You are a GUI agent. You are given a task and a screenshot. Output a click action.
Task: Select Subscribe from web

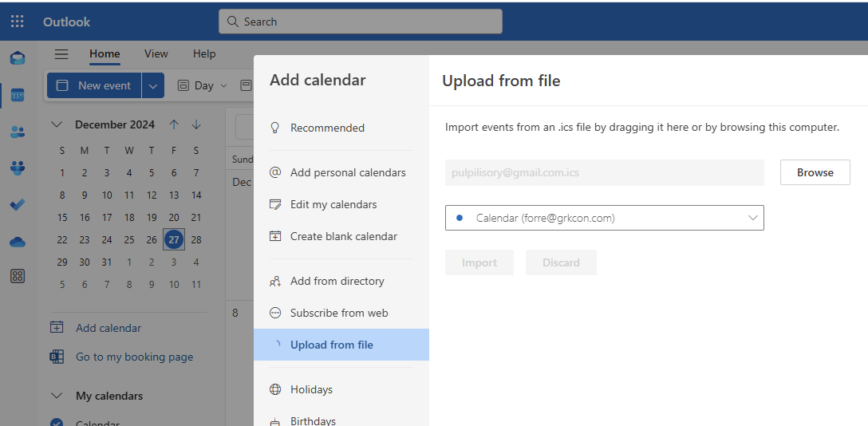point(341,314)
